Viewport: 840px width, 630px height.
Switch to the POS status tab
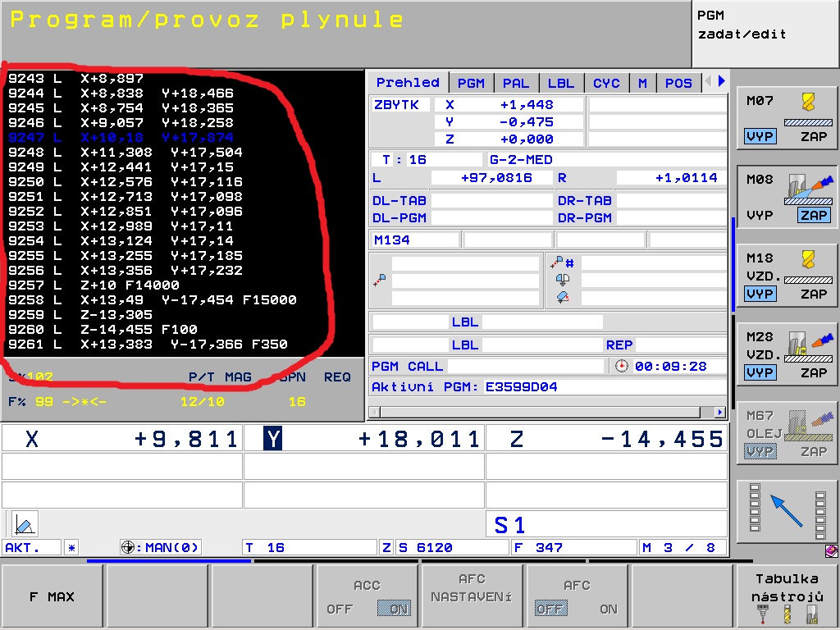tap(678, 83)
